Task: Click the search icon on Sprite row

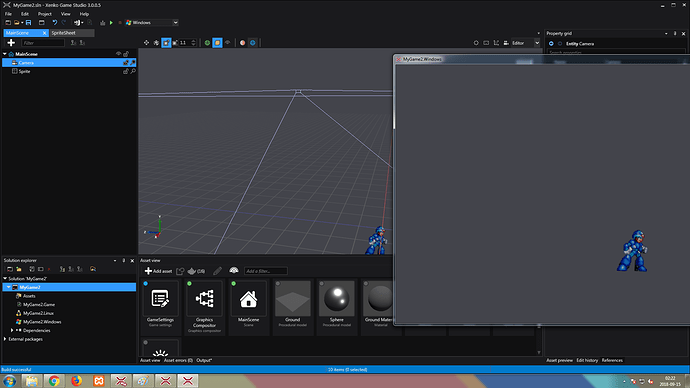Action: click(x=133, y=71)
